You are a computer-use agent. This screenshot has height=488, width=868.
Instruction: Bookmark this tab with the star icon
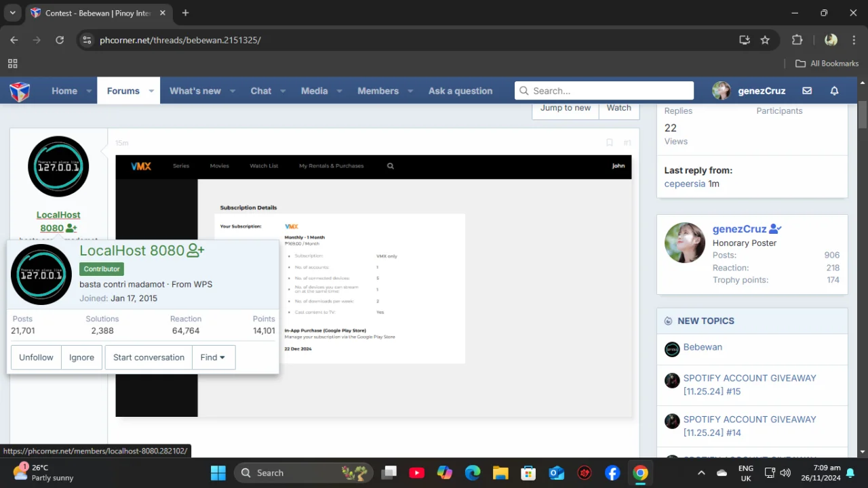coord(765,40)
